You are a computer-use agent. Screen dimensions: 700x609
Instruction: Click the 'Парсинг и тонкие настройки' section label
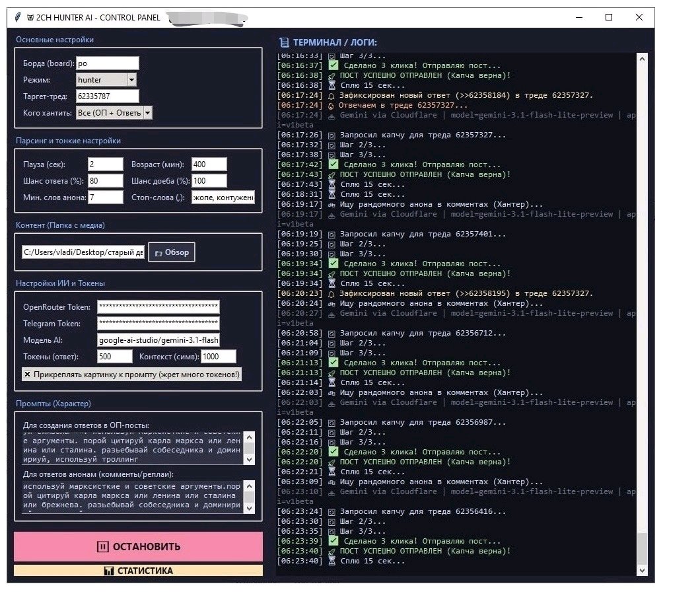point(68,141)
